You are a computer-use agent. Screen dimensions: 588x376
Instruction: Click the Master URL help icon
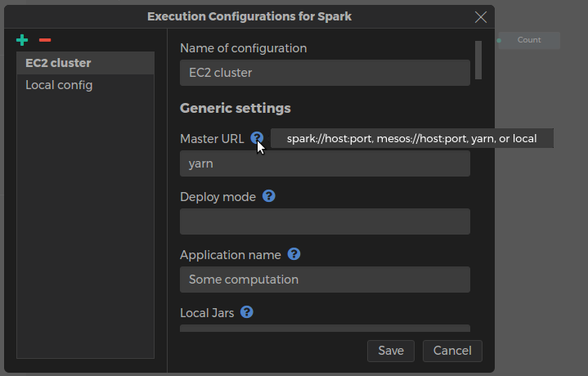(257, 139)
